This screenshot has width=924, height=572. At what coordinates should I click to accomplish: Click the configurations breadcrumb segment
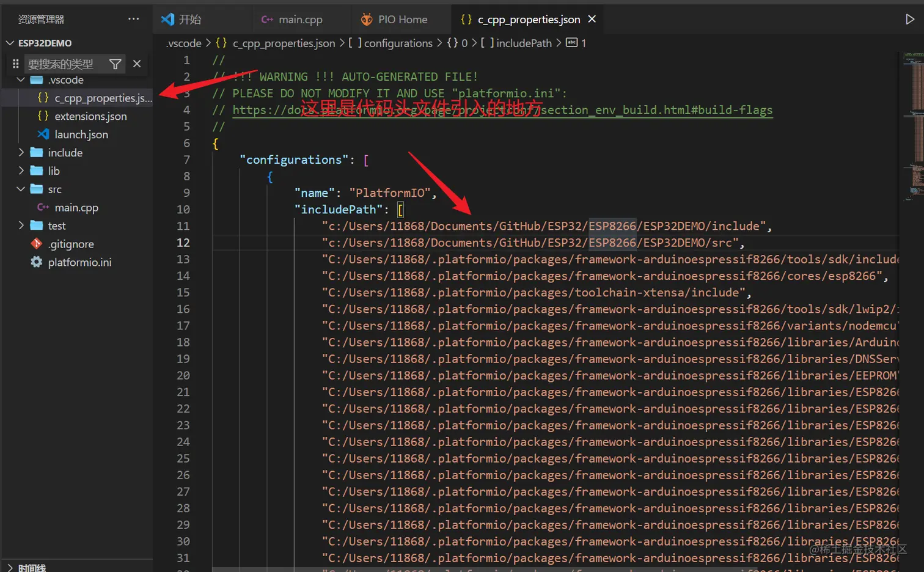click(x=398, y=43)
